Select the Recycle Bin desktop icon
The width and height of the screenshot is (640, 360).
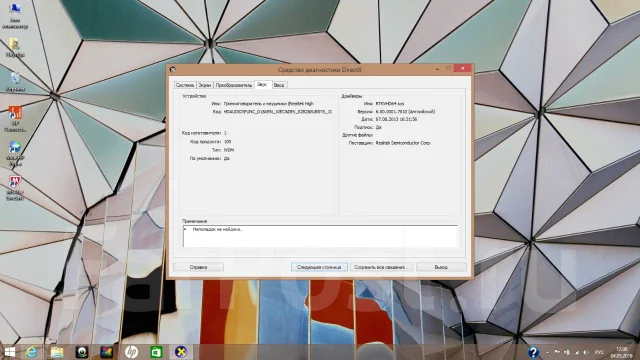point(15,82)
